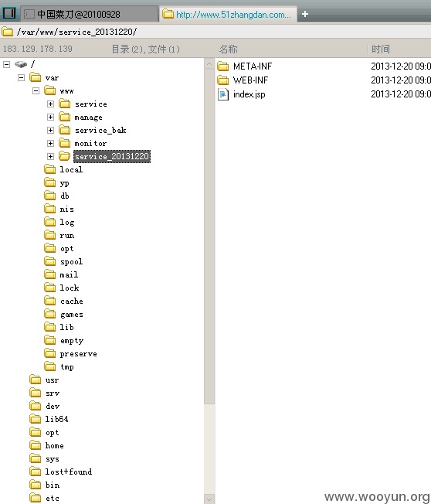Select the index.jsp file name
The image size is (431, 504).
click(x=249, y=94)
